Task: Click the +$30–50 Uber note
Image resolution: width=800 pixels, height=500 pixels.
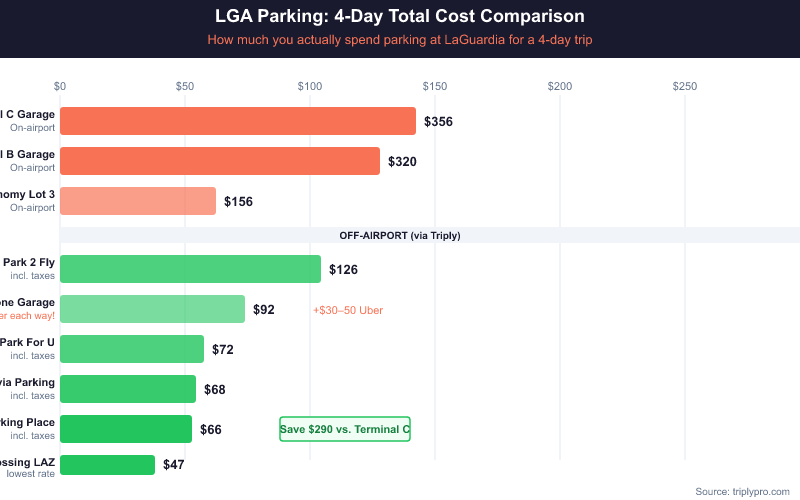Action: [348, 310]
